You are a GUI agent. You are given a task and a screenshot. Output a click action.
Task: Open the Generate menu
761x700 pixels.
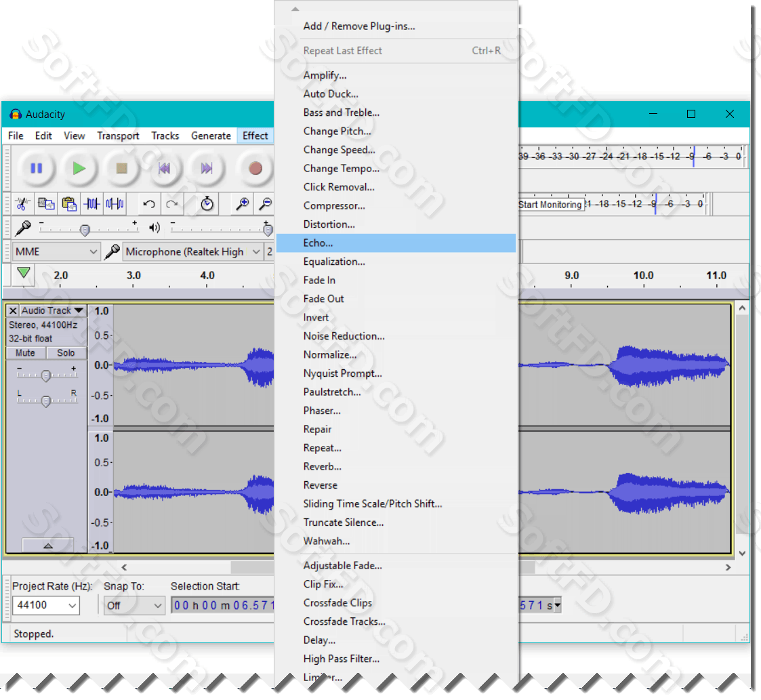211,136
